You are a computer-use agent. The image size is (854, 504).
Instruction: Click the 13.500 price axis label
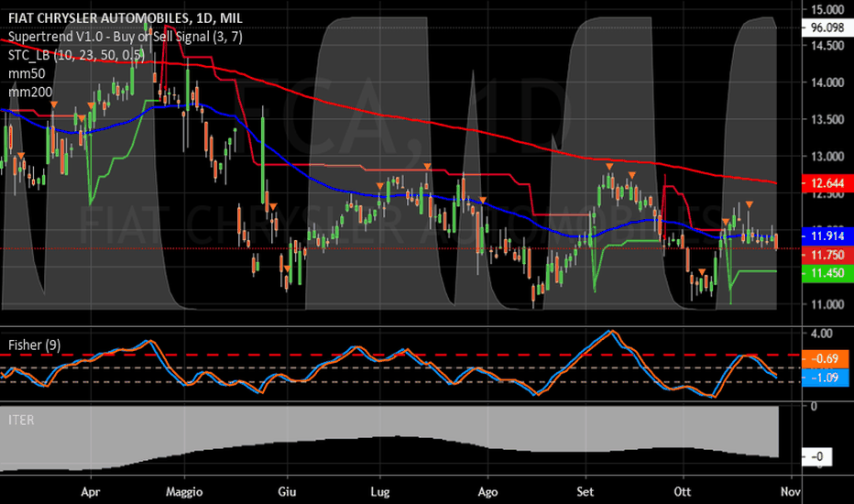click(x=827, y=119)
